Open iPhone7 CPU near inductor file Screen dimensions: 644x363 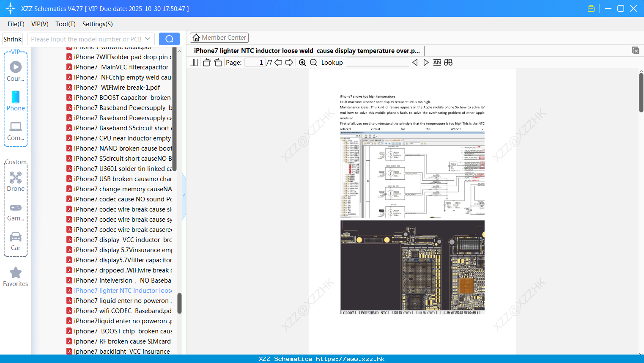(119, 138)
